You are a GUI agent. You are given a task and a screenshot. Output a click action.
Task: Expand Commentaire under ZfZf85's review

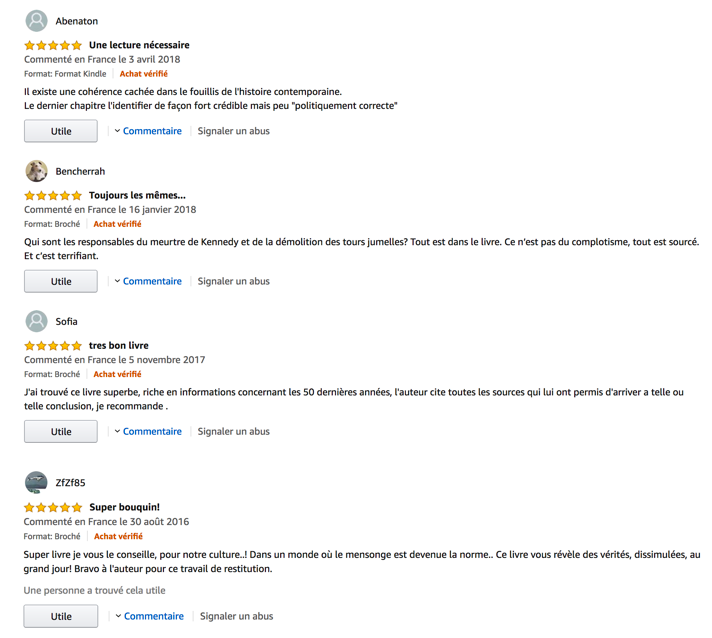tap(150, 616)
